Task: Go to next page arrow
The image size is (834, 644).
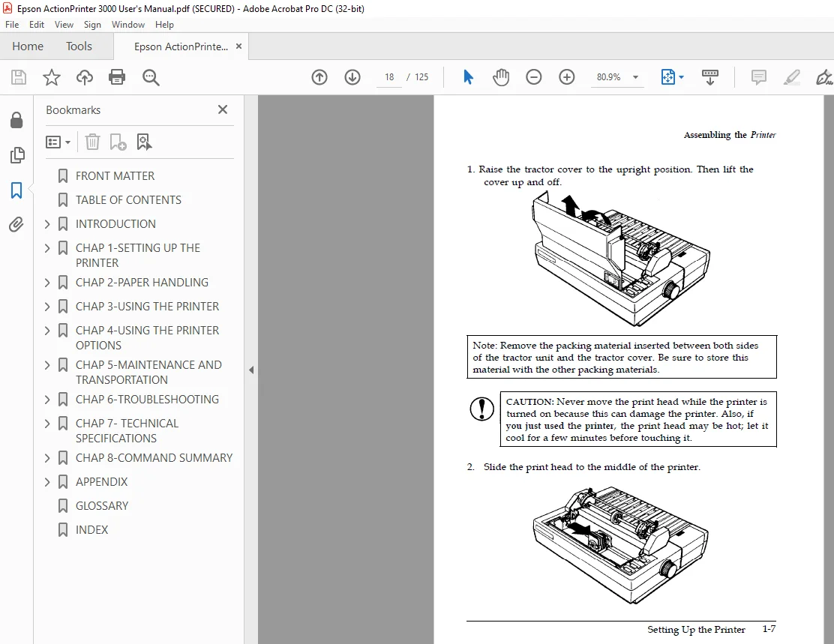Action: 352,77
